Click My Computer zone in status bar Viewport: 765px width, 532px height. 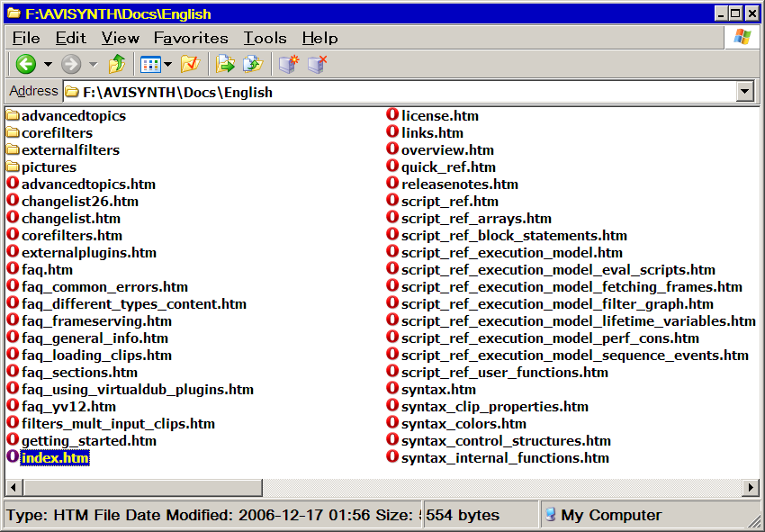(x=604, y=514)
